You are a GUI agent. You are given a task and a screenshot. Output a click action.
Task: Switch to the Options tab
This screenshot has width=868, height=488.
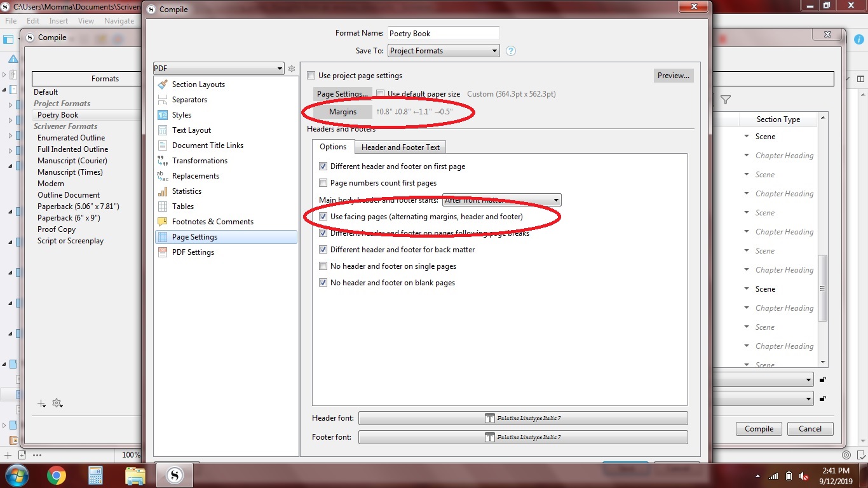[x=333, y=147]
